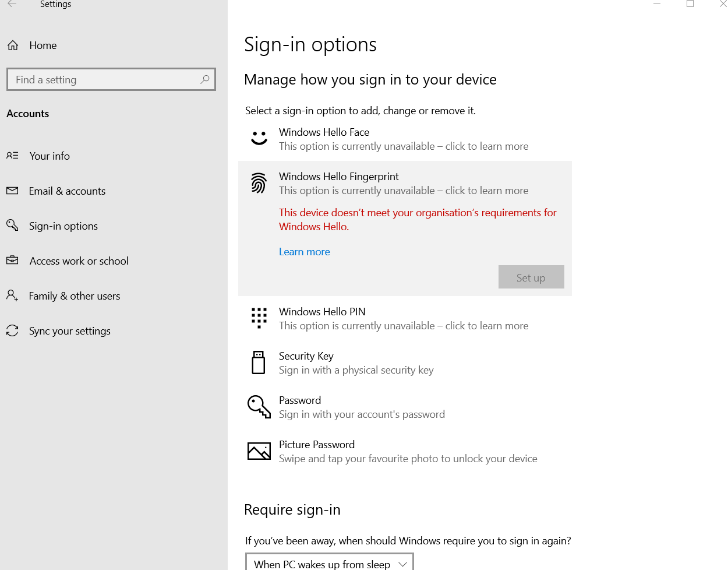Screen dimensions: 728x570
Task: Expand the Password sign-in option
Action: tap(405, 407)
